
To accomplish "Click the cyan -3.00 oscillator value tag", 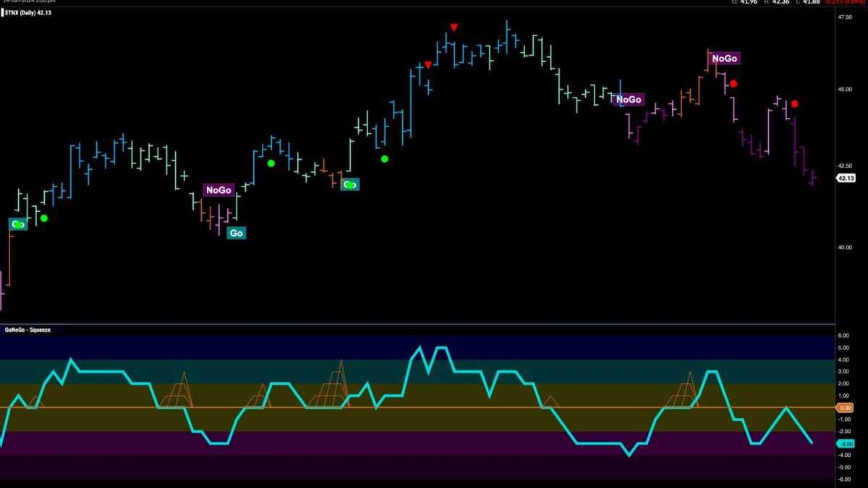I will (x=845, y=444).
